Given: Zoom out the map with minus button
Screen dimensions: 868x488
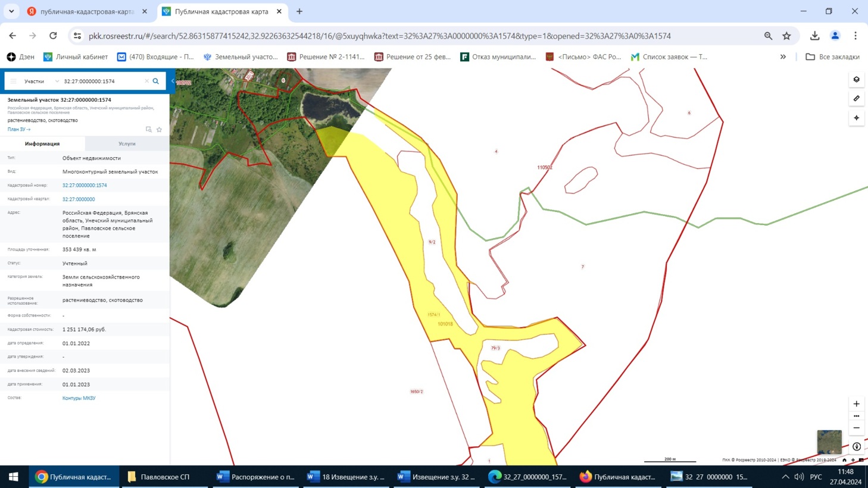Looking at the screenshot, I should [856, 428].
